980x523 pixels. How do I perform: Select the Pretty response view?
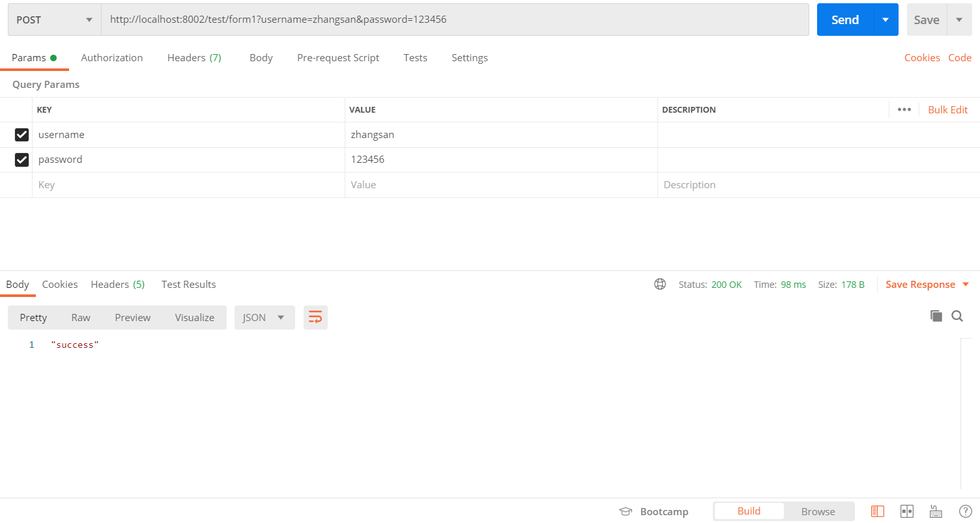[x=33, y=317]
